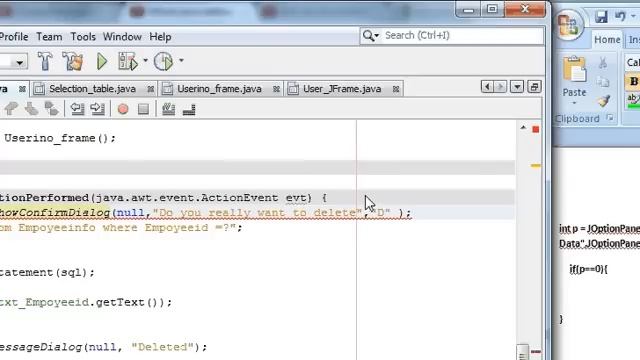The width and height of the screenshot is (640, 360).
Task: Click Clean and Build Project icon
Action: pyautogui.click(x=73, y=62)
